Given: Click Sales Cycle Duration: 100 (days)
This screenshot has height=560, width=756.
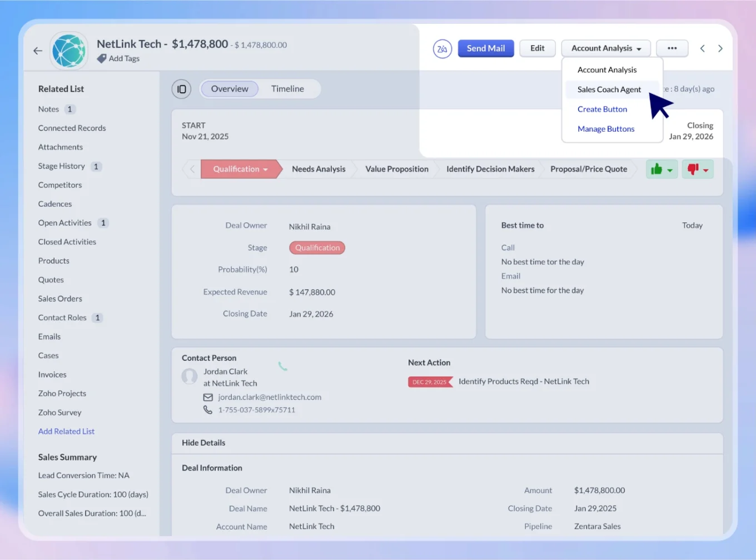Looking at the screenshot, I should click(x=93, y=495).
